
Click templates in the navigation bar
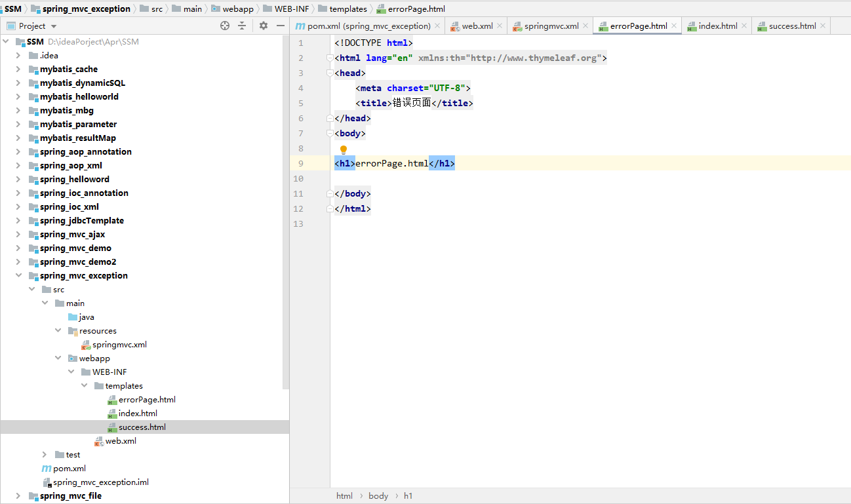348,9
